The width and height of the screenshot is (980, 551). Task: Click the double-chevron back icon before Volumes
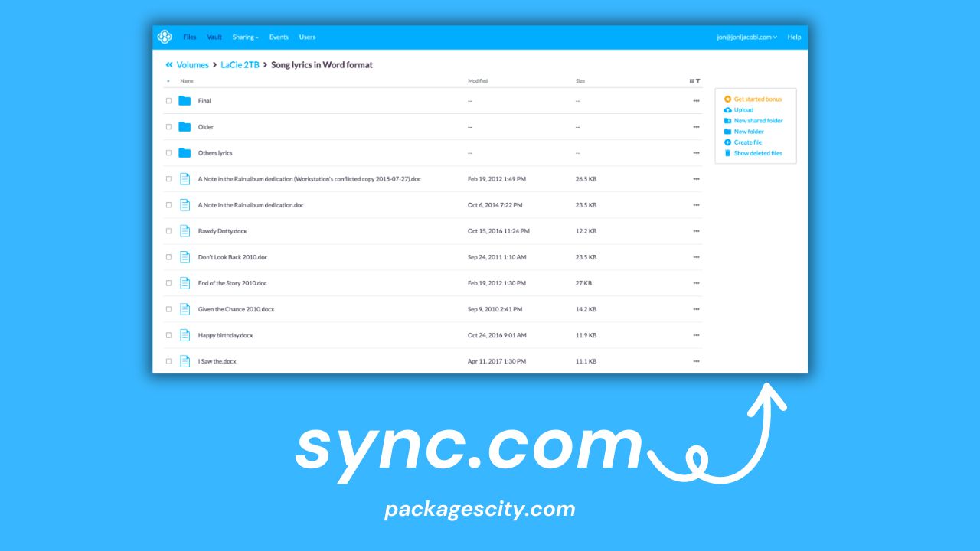coord(169,65)
